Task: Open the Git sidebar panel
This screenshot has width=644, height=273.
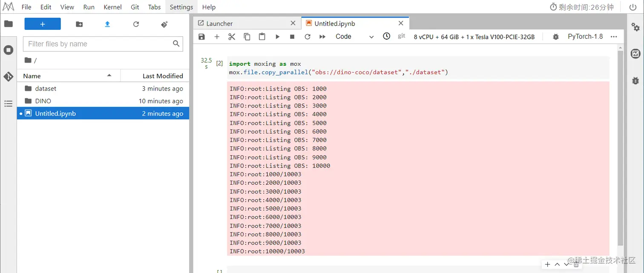Action: 8,77
